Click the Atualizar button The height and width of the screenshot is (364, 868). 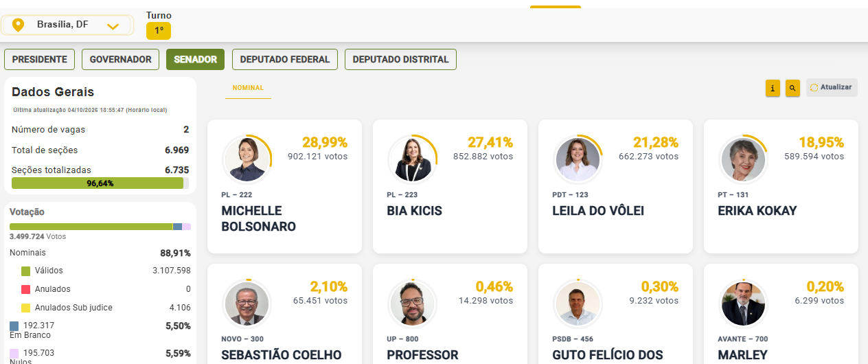coord(832,88)
